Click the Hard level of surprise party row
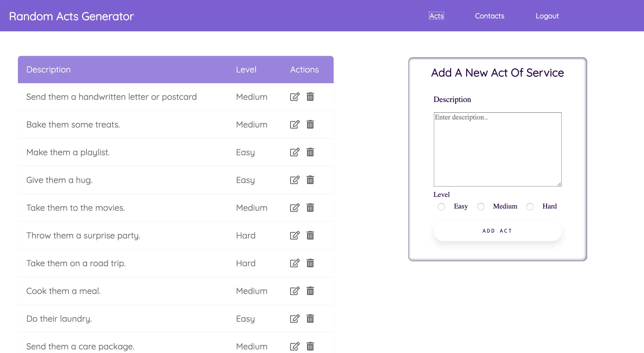The image size is (644, 353). (x=246, y=236)
